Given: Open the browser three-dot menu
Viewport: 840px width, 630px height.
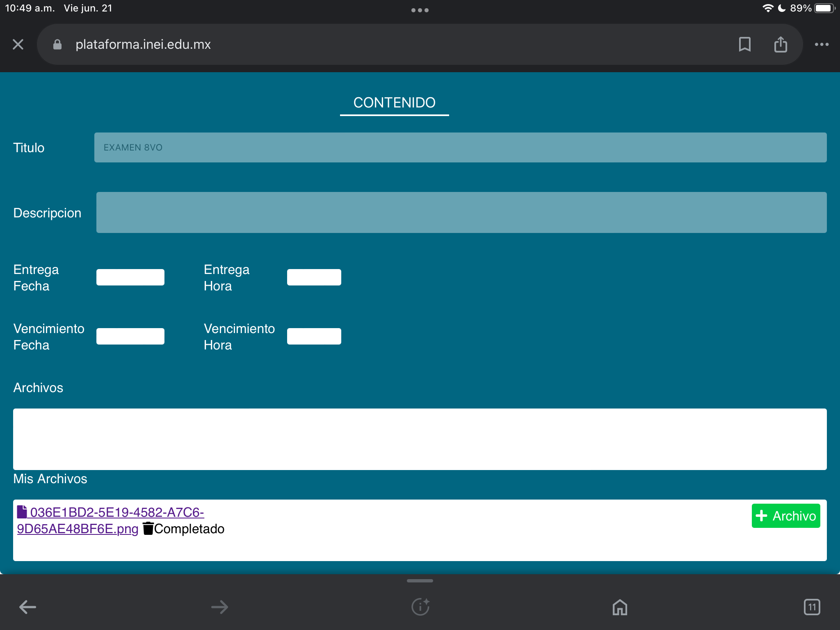Looking at the screenshot, I should tap(821, 44).
